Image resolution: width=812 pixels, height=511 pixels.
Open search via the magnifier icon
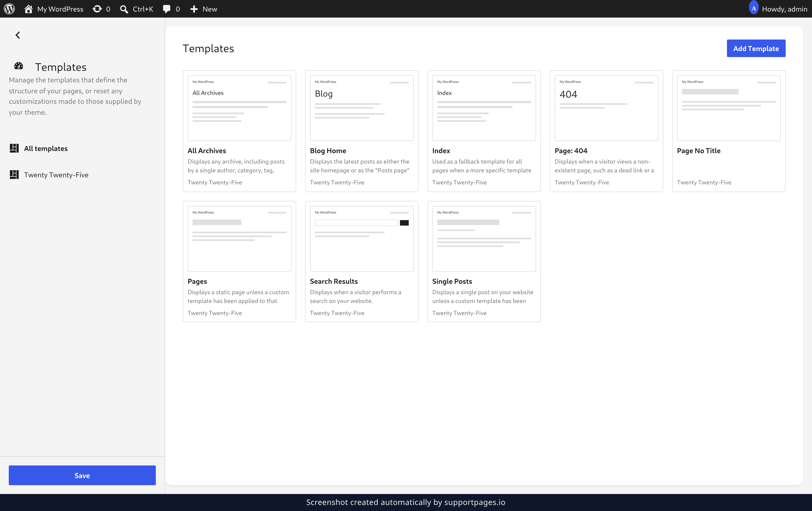[124, 9]
